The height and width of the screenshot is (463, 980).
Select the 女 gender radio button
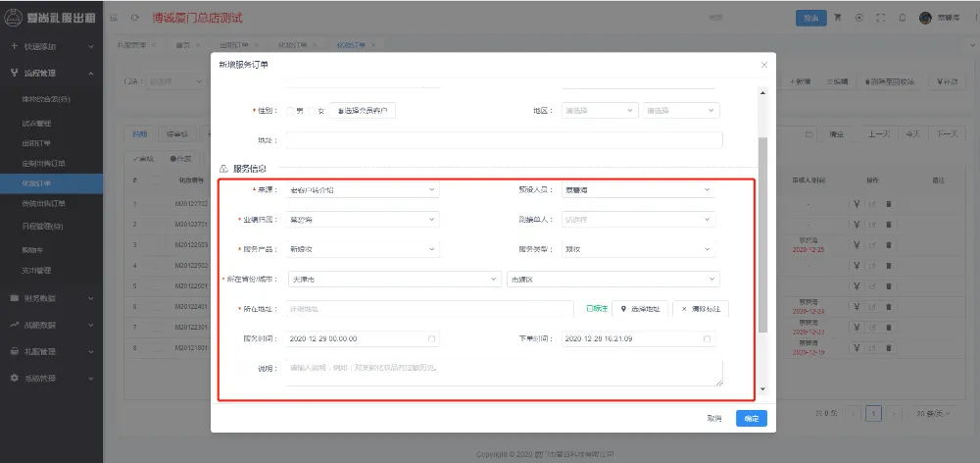tap(312, 111)
